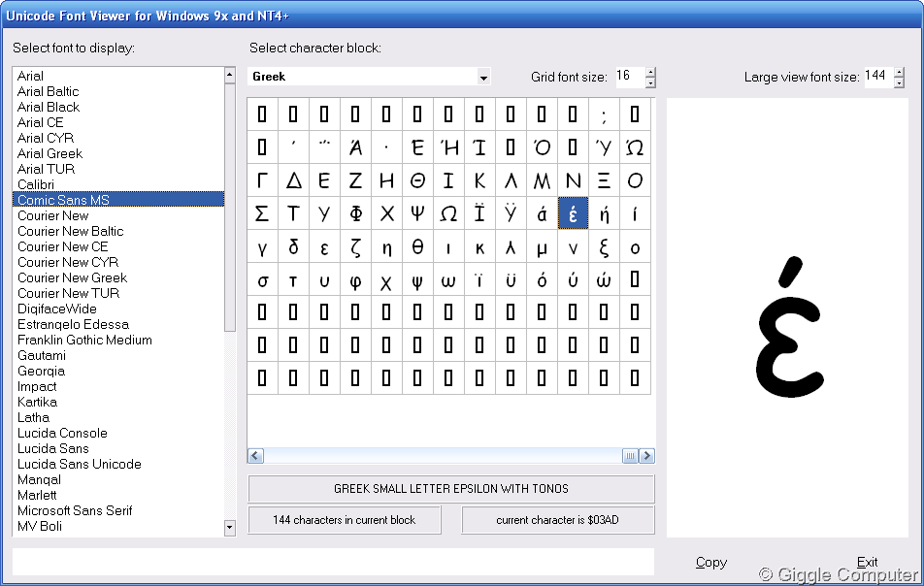Select small omega with tonos cell

[604, 279]
